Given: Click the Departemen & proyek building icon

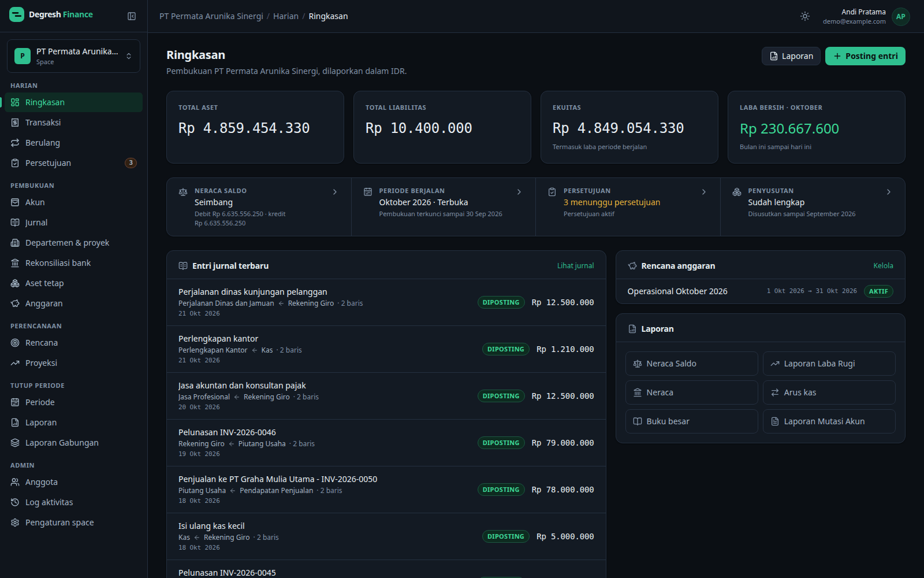Looking at the screenshot, I should pos(15,243).
